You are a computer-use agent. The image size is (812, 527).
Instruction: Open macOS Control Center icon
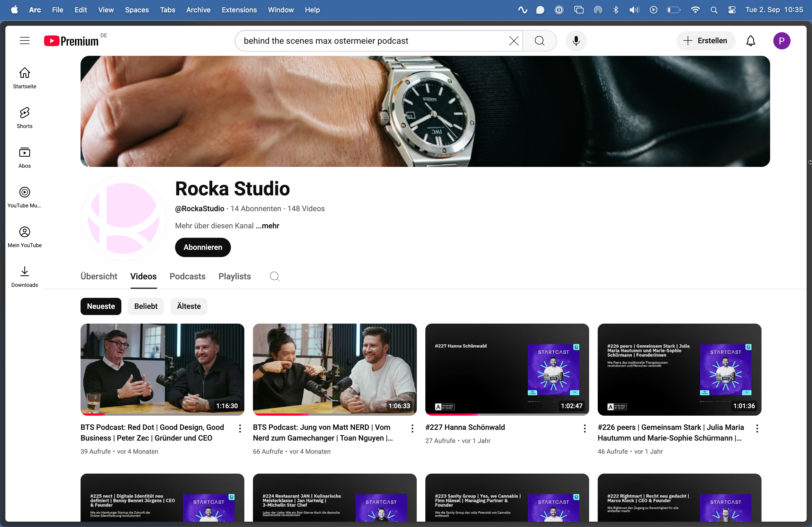732,10
